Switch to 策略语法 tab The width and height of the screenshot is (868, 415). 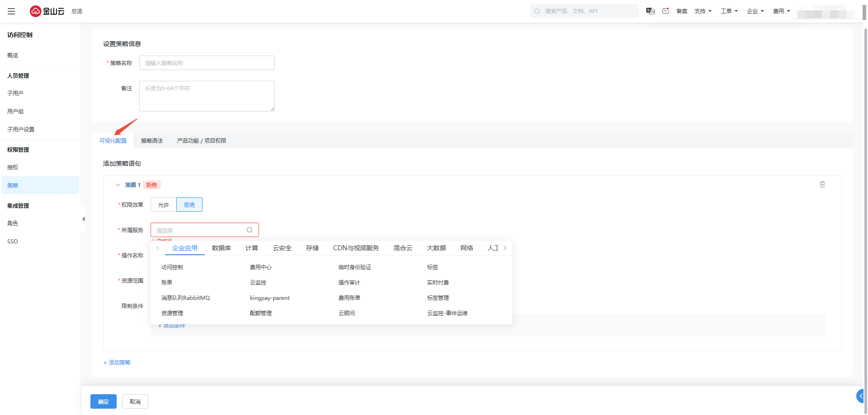click(152, 141)
